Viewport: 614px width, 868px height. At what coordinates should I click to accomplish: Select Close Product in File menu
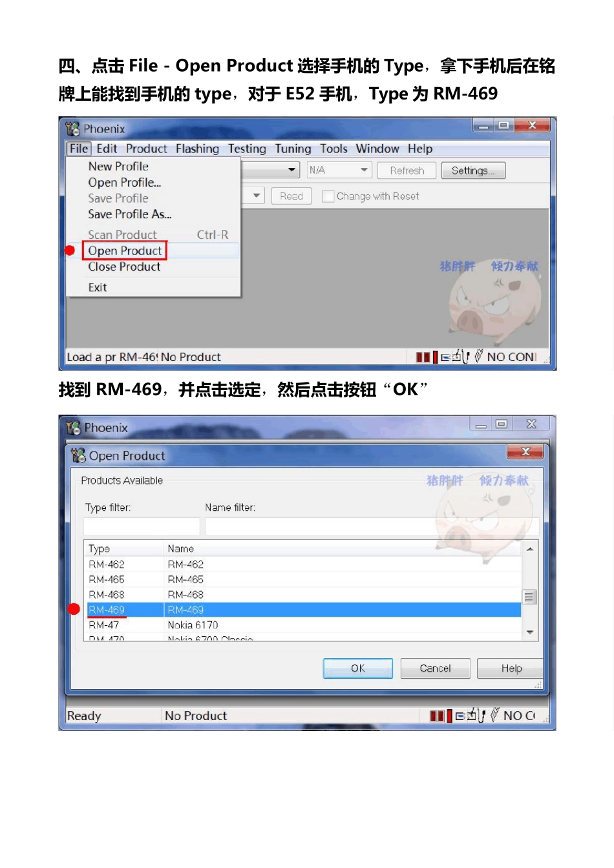124,267
